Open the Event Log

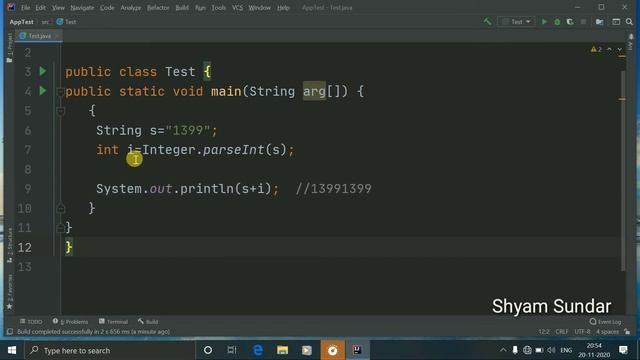(x=605, y=322)
